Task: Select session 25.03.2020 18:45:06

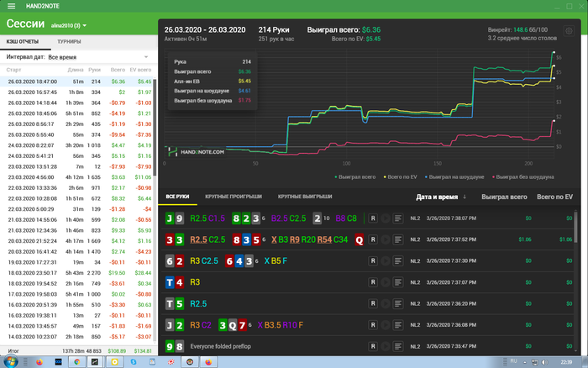Action: click(78, 113)
